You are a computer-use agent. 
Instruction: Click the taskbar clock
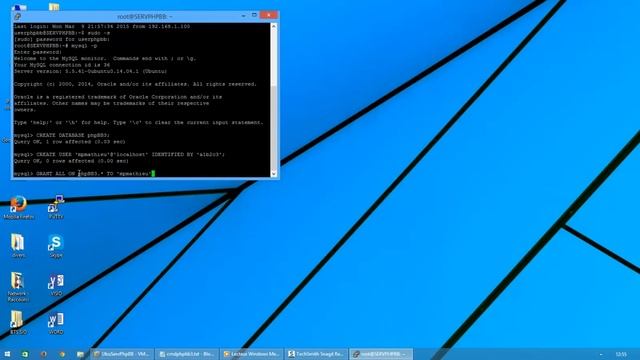click(x=621, y=354)
